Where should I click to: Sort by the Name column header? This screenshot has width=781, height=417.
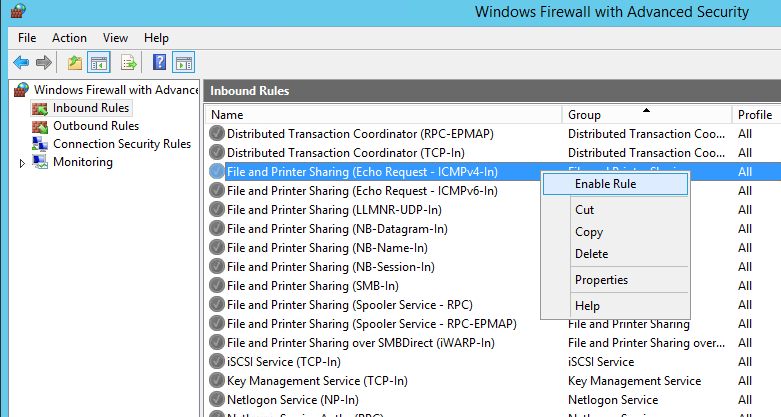tap(384, 115)
